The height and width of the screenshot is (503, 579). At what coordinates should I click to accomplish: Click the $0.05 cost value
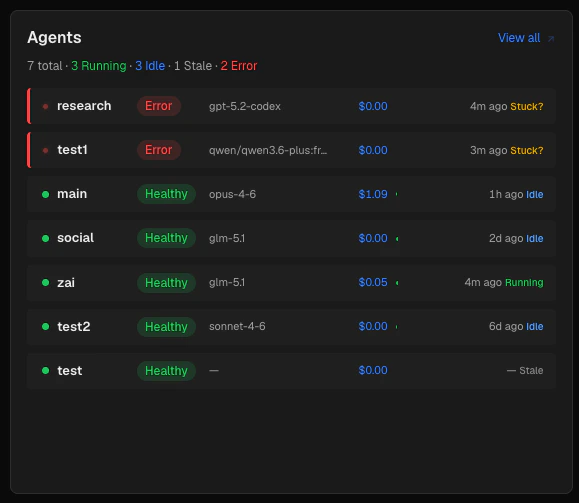[x=373, y=283]
